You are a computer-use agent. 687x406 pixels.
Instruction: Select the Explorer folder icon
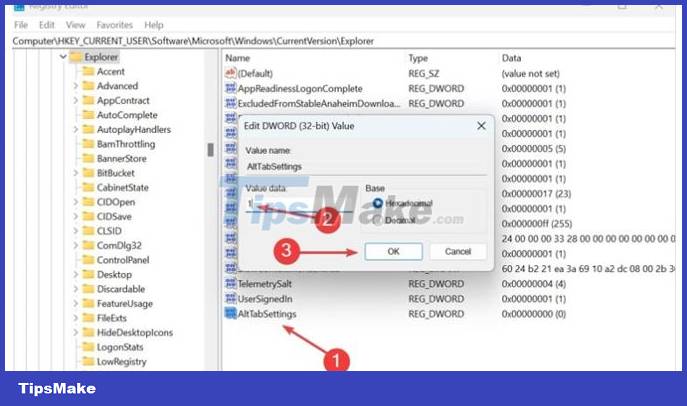[76, 57]
